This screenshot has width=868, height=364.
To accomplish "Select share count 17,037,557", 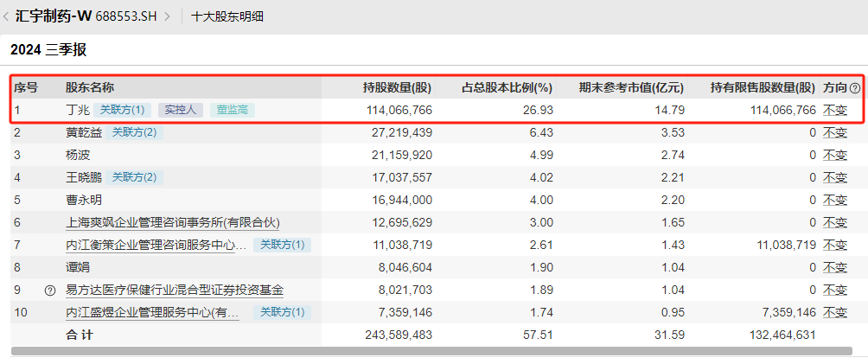I will click(402, 177).
